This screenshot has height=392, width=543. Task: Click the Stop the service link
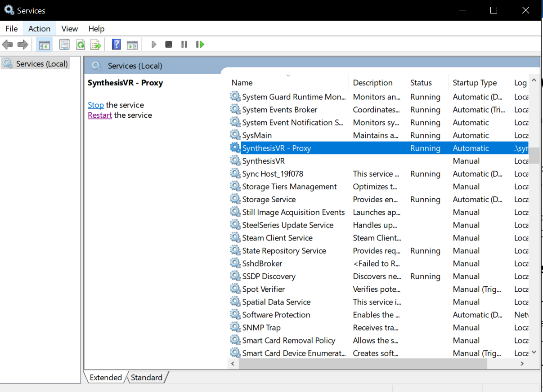95,105
